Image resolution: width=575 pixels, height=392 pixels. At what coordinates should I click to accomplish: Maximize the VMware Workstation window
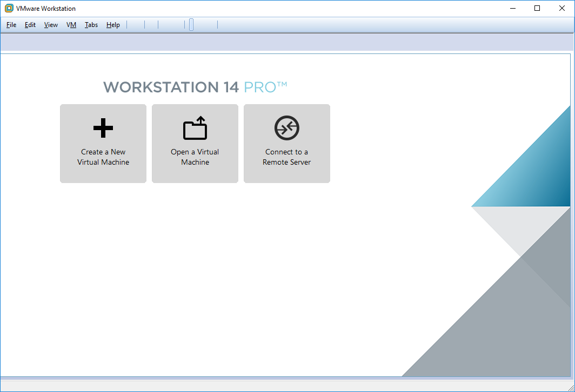tap(537, 9)
